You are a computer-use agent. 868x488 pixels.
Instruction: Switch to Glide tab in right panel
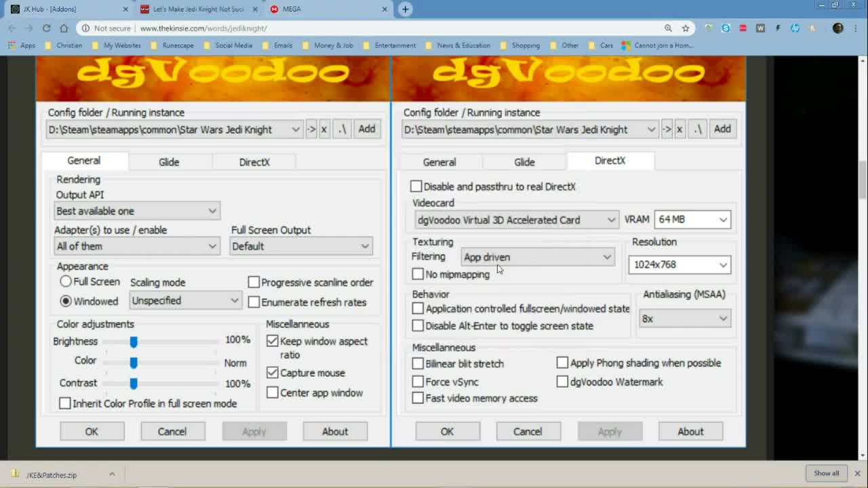coord(524,162)
